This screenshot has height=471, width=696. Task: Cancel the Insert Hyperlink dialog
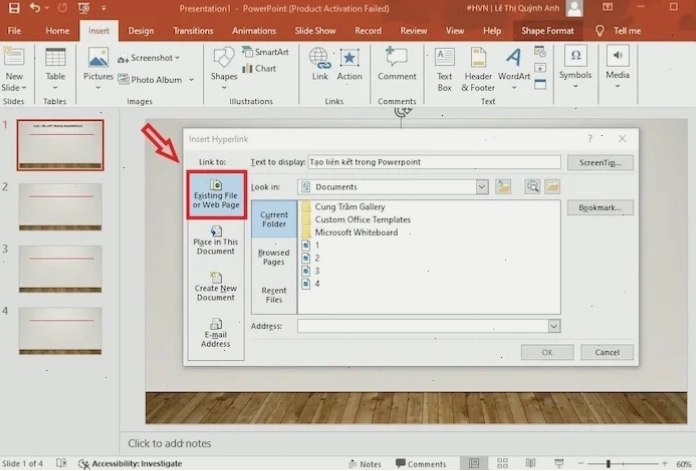point(607,352)
